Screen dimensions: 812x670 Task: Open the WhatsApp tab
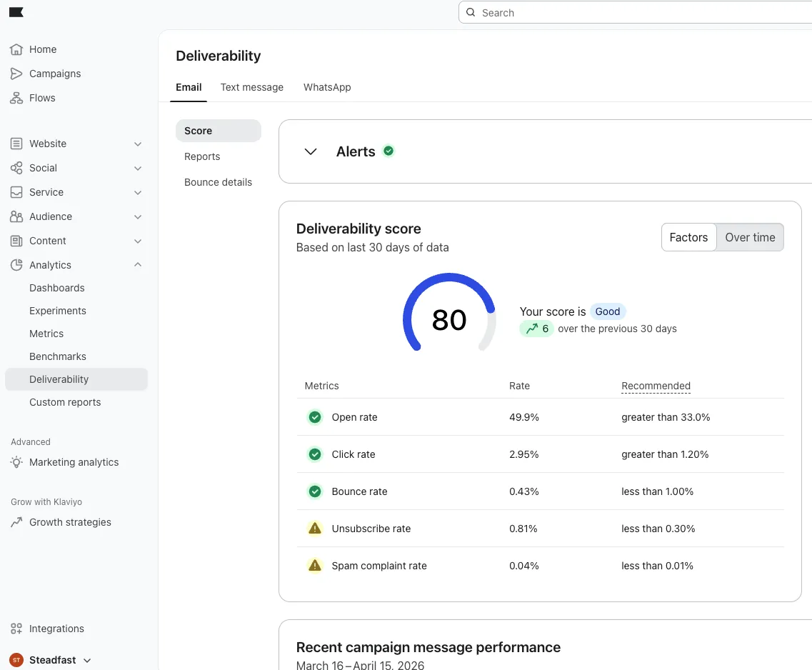coord(327,87)
